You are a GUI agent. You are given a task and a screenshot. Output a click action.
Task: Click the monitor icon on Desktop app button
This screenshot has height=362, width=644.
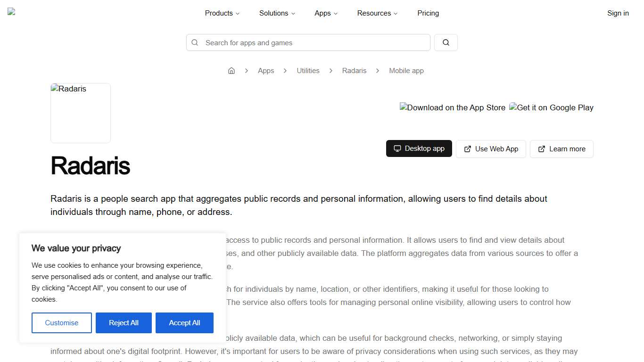pos(397,148)
